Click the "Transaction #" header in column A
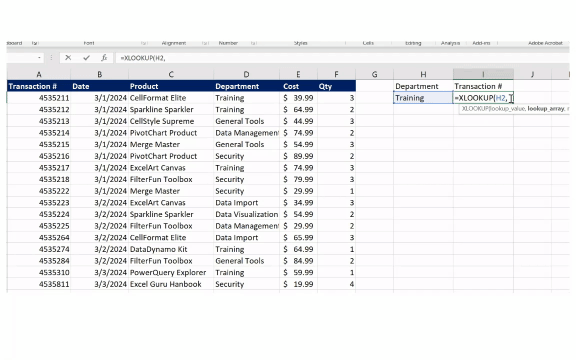The width and height of the screenshot is (576, 360). [x=39, y=86]
